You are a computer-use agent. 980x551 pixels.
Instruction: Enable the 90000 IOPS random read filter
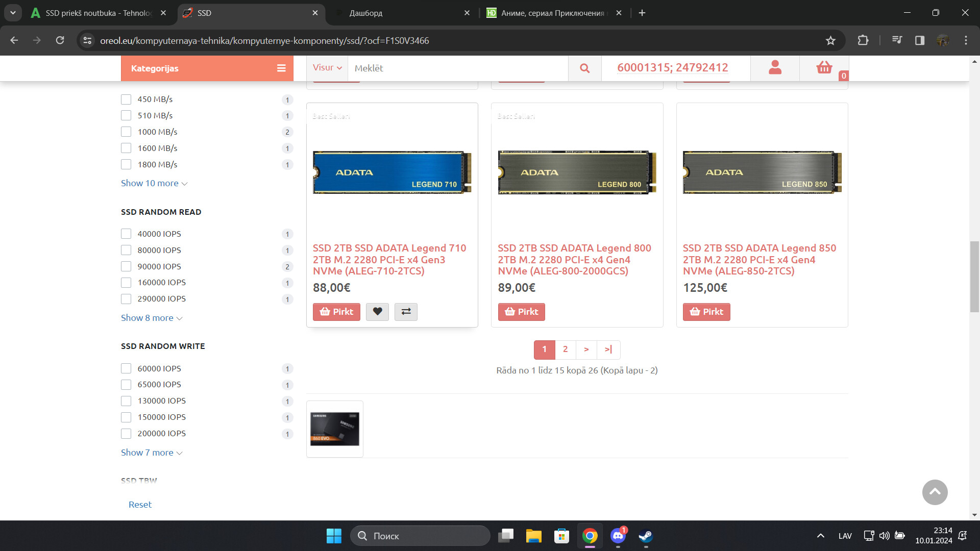(126, 266)
